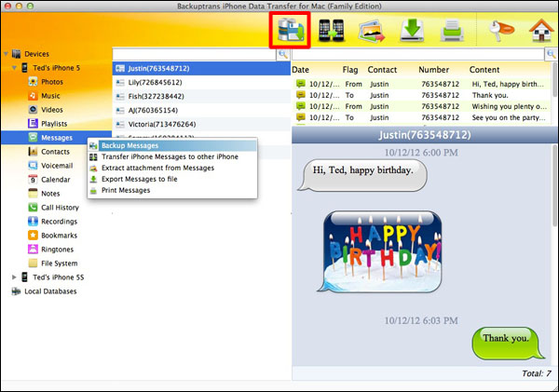
Task: Click the contact list search field
Action: tap(195, 55)
